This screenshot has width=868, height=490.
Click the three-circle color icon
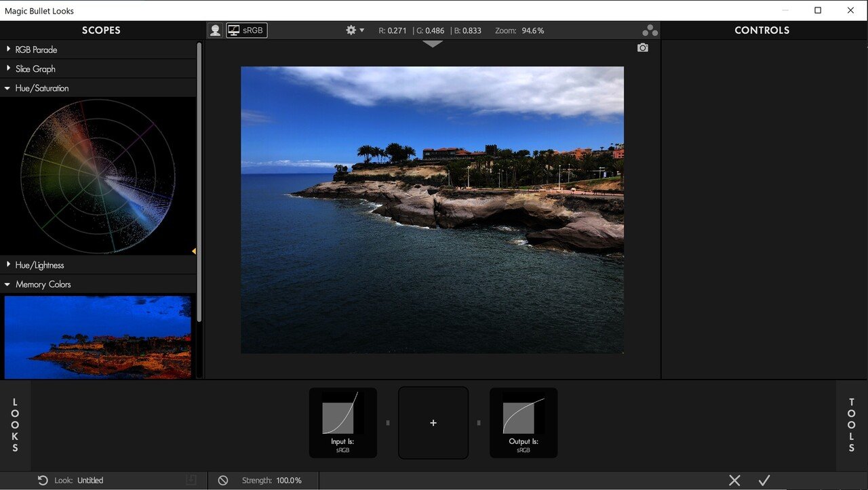click(x=650, y=30)
